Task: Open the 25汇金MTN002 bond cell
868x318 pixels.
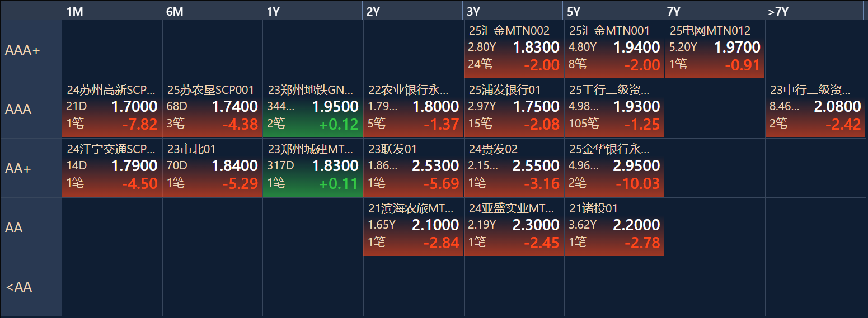Action: 513,49
